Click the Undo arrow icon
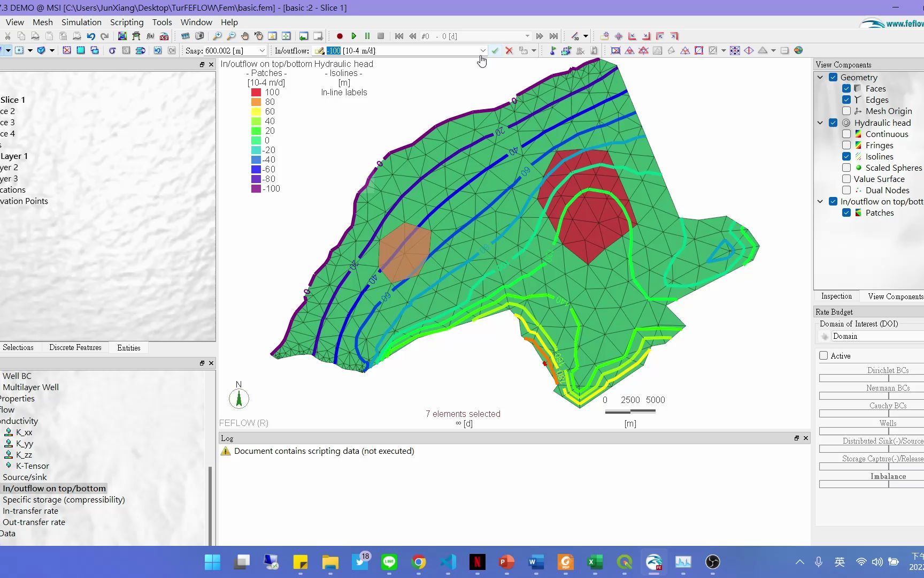924x578 pixels. (91, 36)
